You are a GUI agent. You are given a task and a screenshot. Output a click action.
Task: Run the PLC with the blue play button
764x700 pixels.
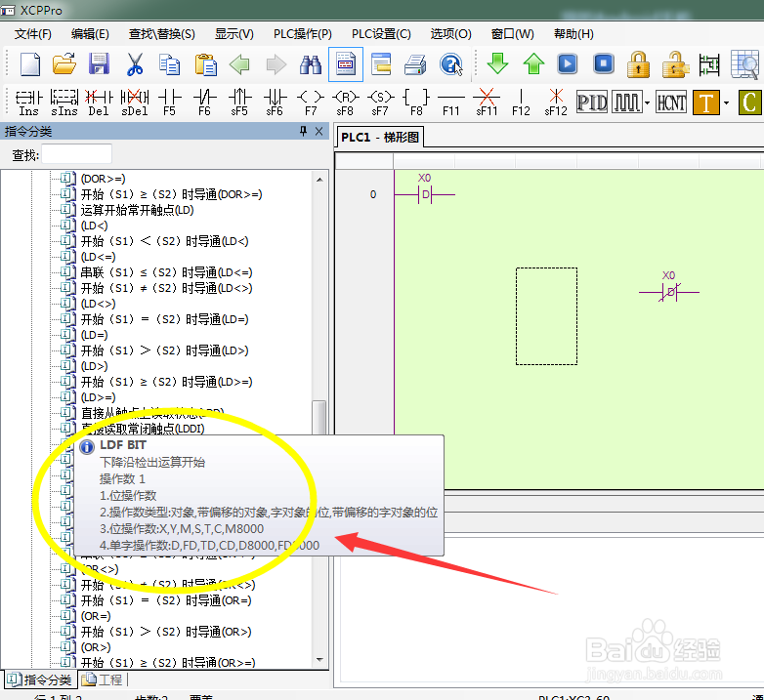click(x=568, y=63)
